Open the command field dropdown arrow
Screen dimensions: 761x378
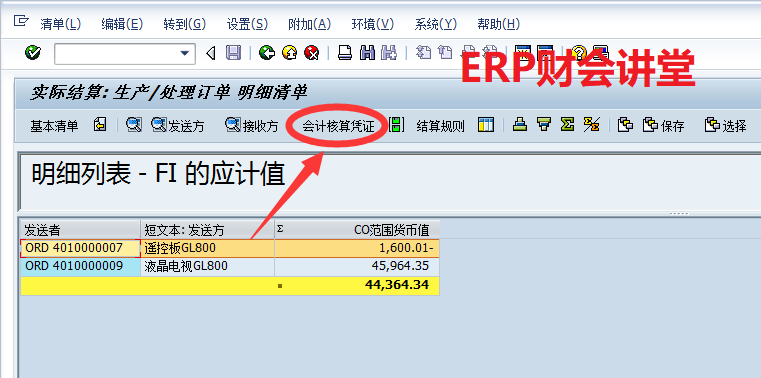point(184,53)
